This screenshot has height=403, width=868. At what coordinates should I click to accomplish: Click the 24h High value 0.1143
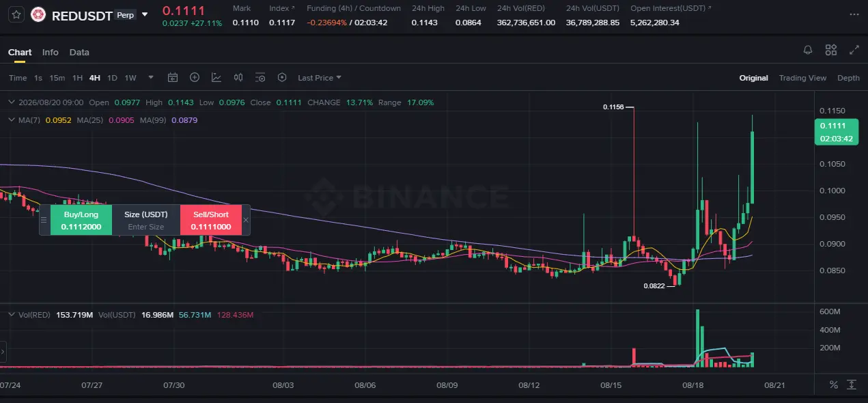point(423,23)
